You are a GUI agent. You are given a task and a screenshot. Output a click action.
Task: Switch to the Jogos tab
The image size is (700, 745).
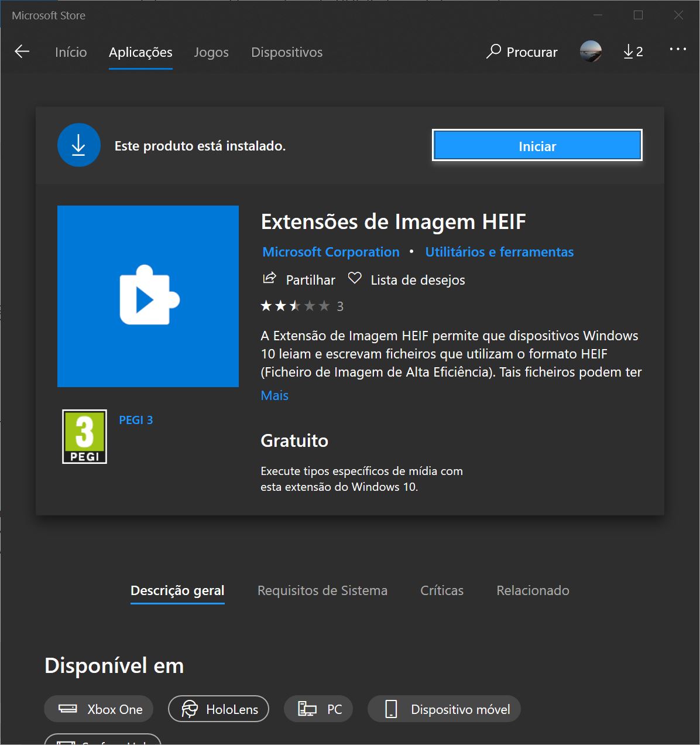click(211, 52)
